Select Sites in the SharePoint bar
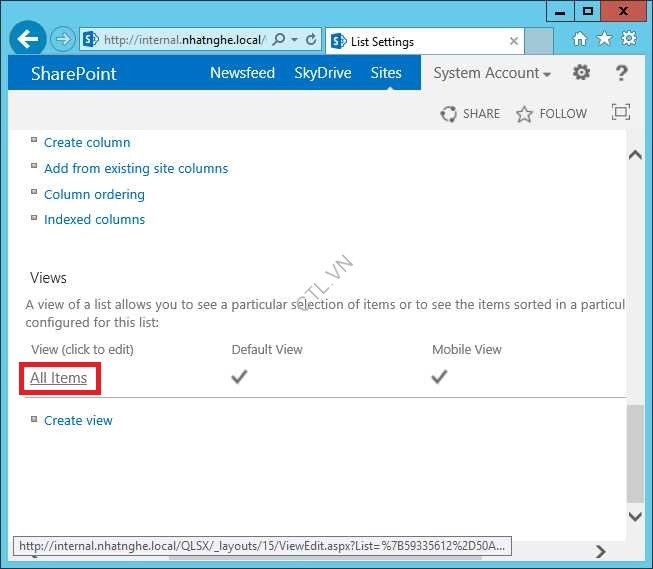This screenshot has height=569, width=653. 385,73
